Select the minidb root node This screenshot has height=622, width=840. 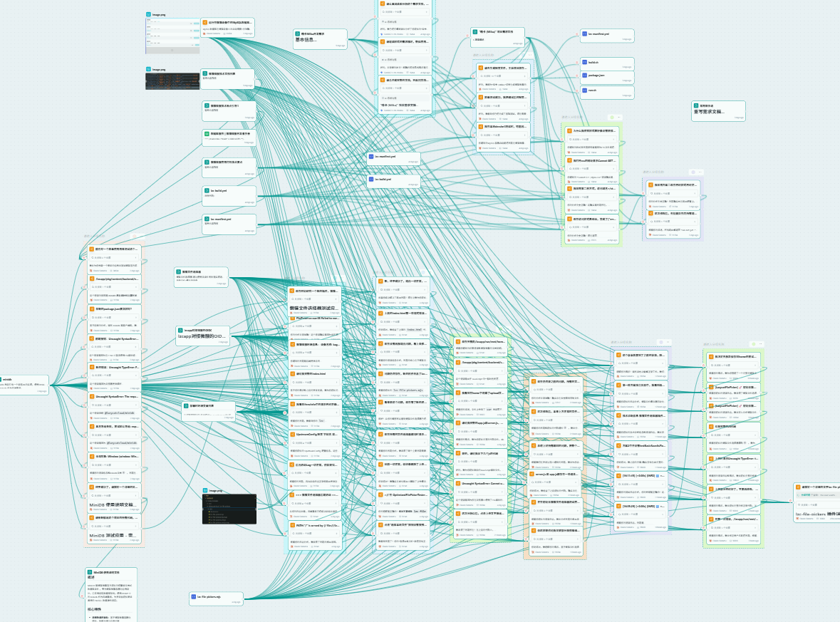point(24,385)
